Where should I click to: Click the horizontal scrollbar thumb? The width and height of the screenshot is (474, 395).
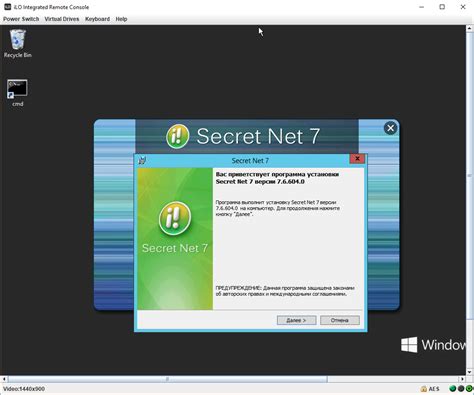tap(167, 379)
